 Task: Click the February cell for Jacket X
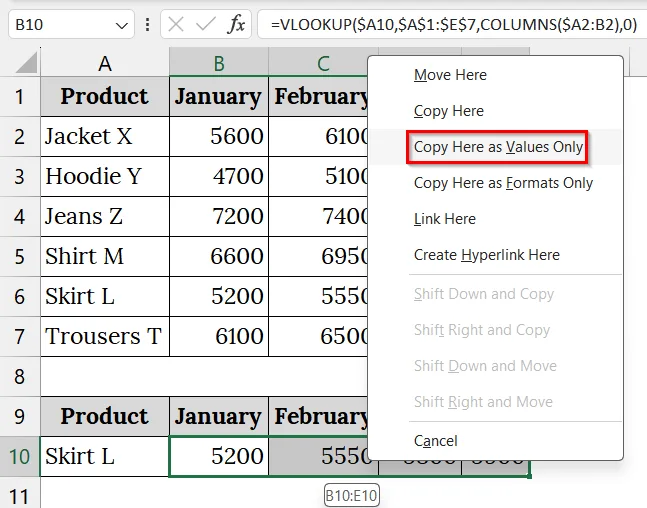coord(318,137)
